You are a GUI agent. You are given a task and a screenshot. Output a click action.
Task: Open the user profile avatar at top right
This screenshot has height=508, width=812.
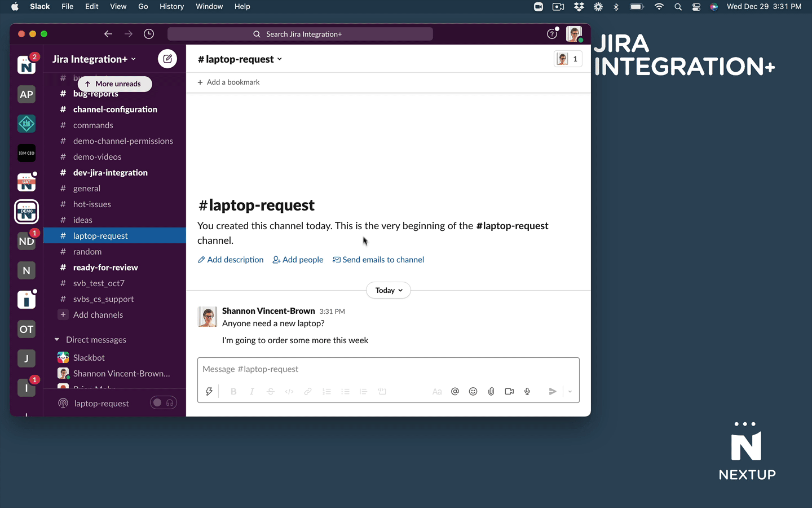coord(574,34)
